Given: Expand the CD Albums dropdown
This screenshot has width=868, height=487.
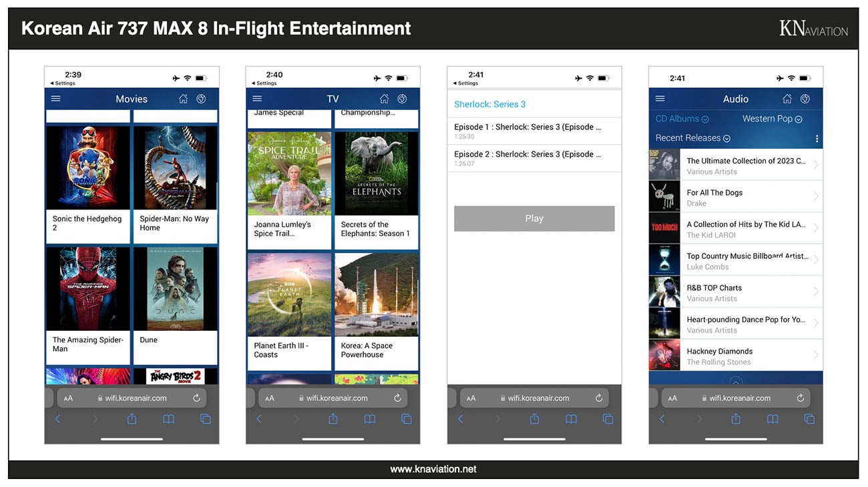Looking at the screenshot, I should (682, 119).
